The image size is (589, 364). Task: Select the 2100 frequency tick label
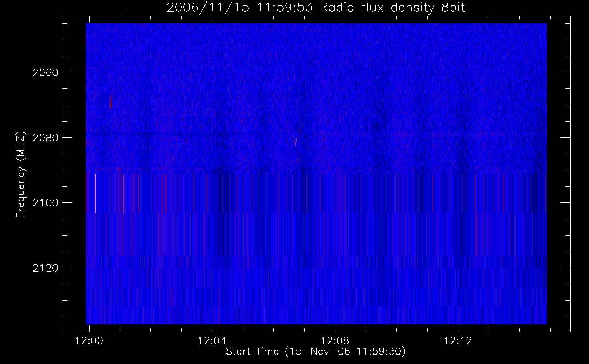click(x=46, y=203)
